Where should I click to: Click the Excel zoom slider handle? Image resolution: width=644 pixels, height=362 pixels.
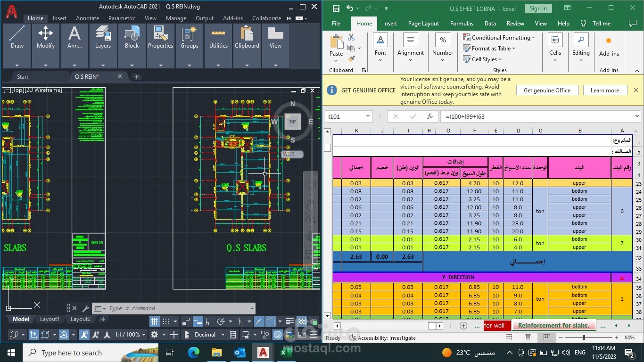coord(584,338)
